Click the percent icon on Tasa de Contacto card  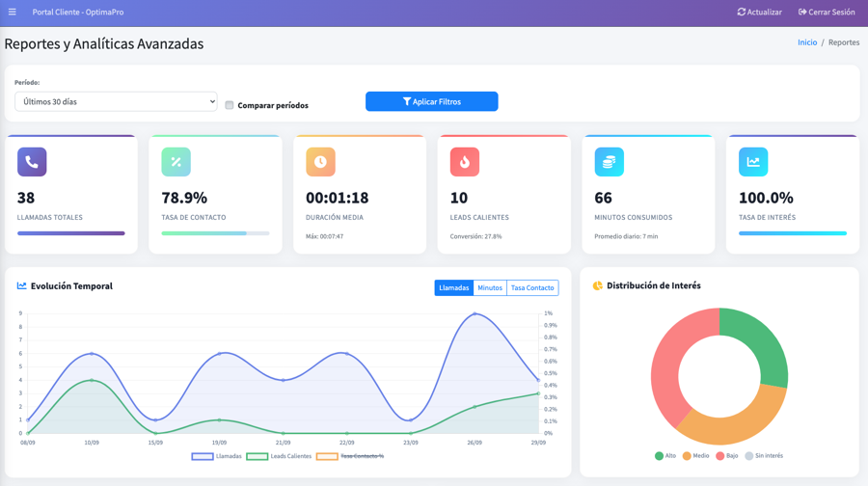coord(176,162)
